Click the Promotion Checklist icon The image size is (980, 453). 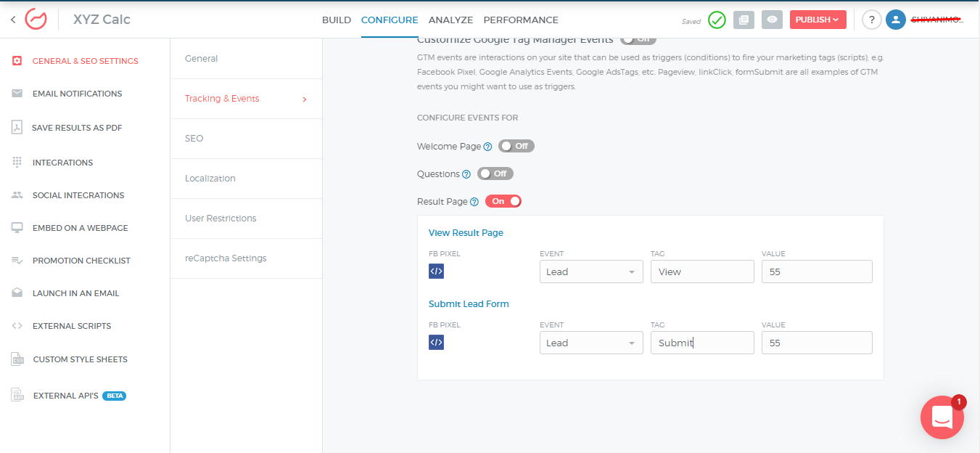tap(17, 261)
